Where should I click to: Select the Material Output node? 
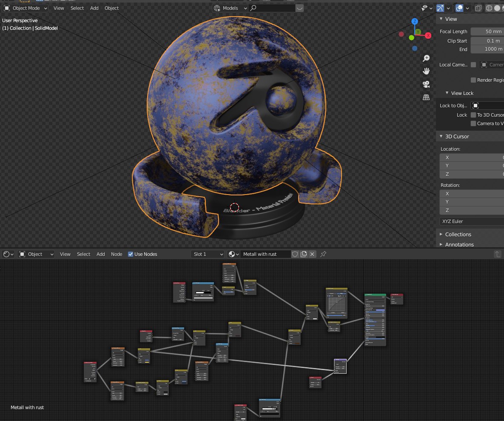pyautogui.click(x=397, y=299)
